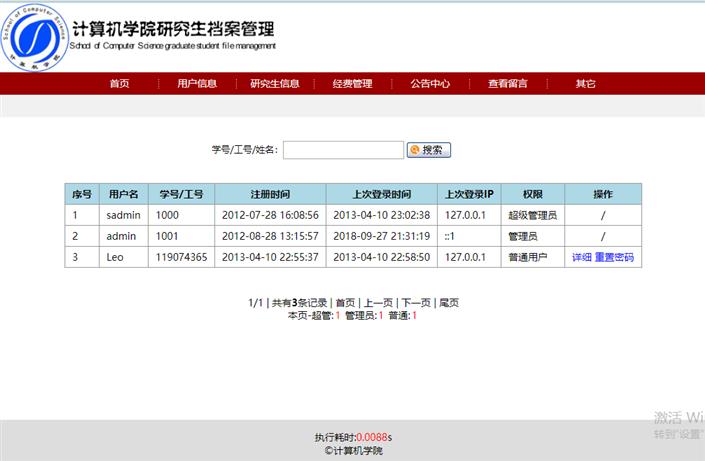Screen dimensions: 705x461
Task: Click the Computer Science school logo
Action: click(x=33, y=37)
